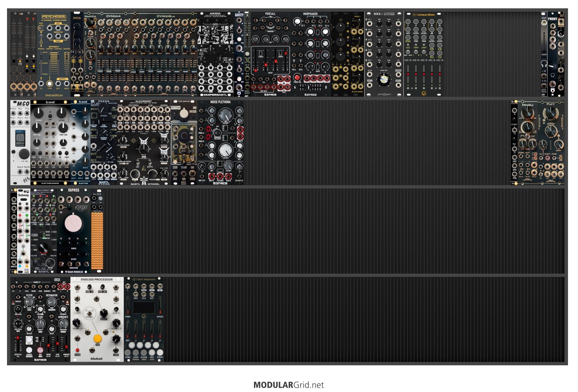Click the MAIN VOL knob on MXX mixer

click(x=384, y=79)
